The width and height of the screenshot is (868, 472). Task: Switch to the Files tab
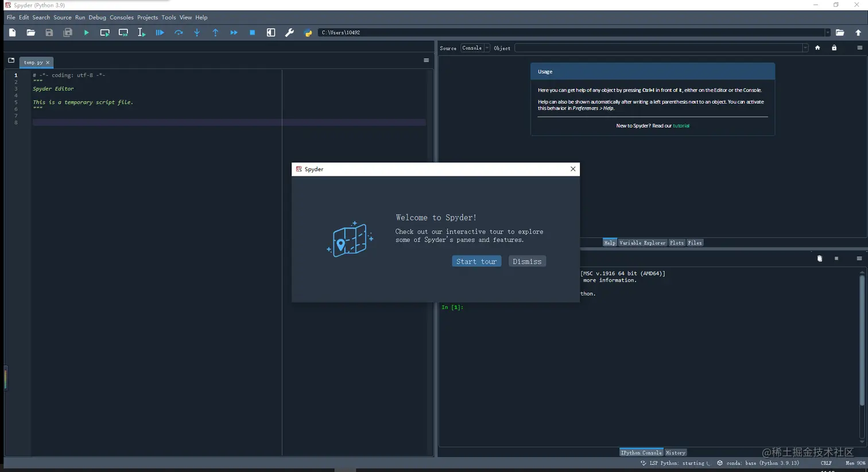[x=695, y=243]
